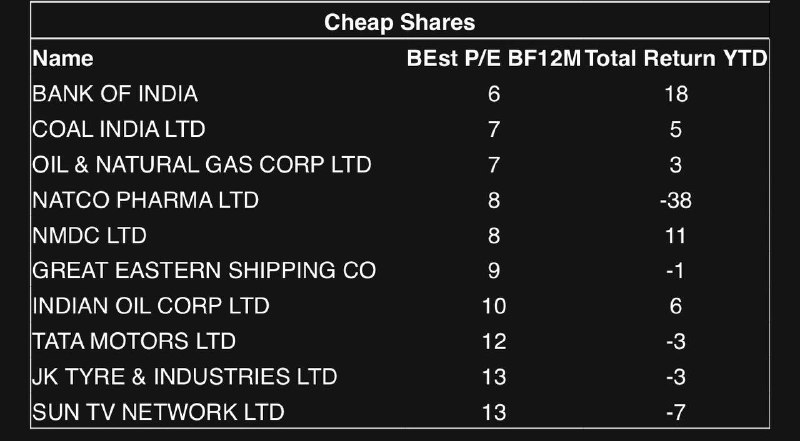Click the NMDC LTD name cell
Screen dimensions: 800x441
click(x=89, y=235)
